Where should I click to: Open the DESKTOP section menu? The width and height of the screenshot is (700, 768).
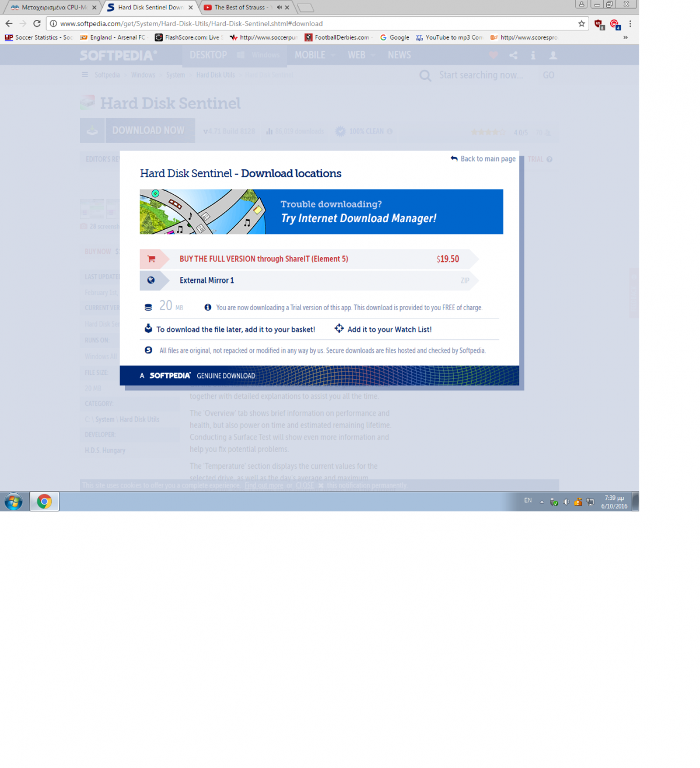[208, 55]
